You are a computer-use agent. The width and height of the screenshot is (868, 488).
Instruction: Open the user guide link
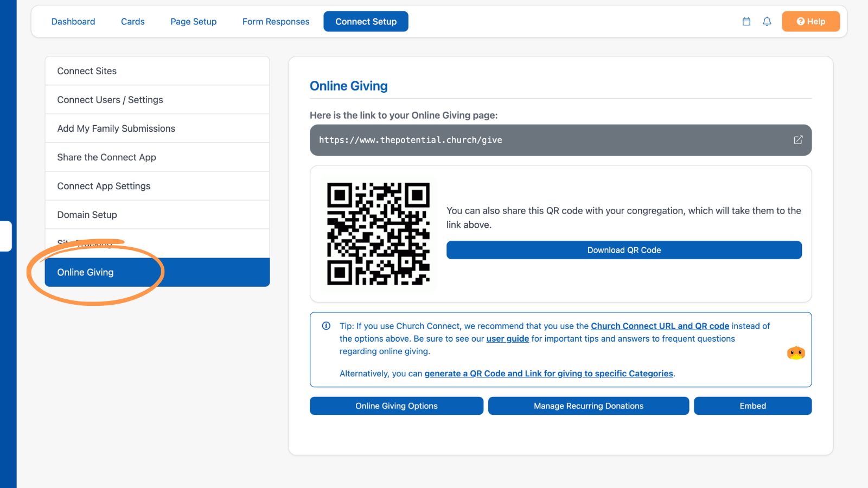point(508,338)
